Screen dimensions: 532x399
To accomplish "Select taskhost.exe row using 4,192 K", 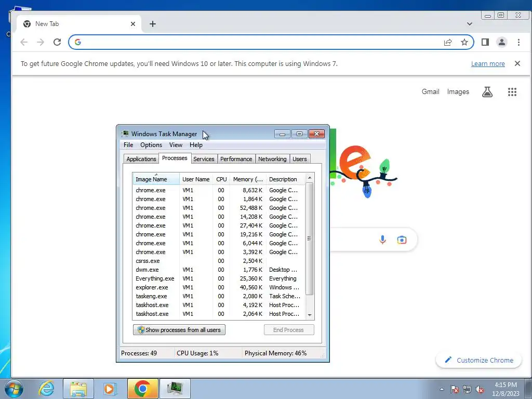I will [219, 305].
